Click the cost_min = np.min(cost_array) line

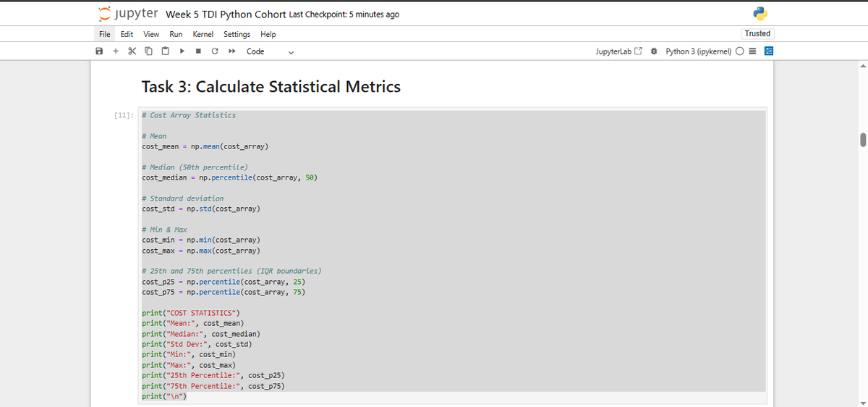(201, 240)
